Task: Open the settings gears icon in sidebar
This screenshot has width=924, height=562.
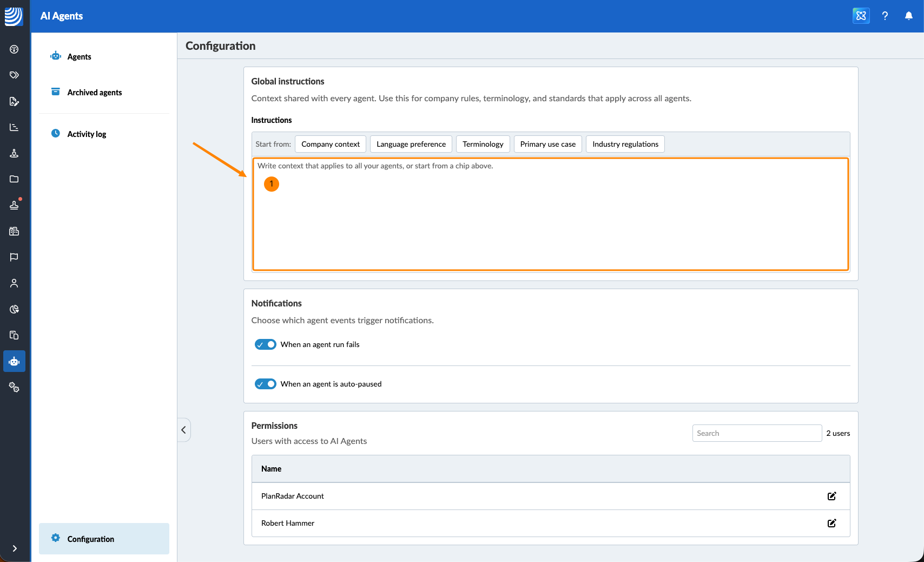Action: coord(14,387)
